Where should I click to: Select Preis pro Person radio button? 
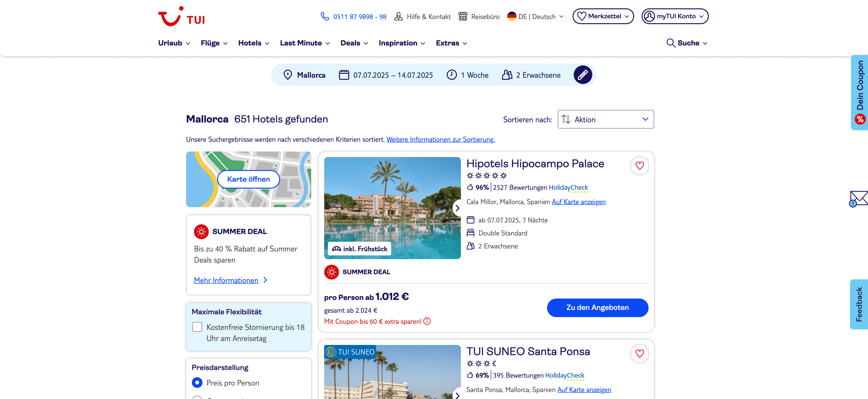[197, 383]
